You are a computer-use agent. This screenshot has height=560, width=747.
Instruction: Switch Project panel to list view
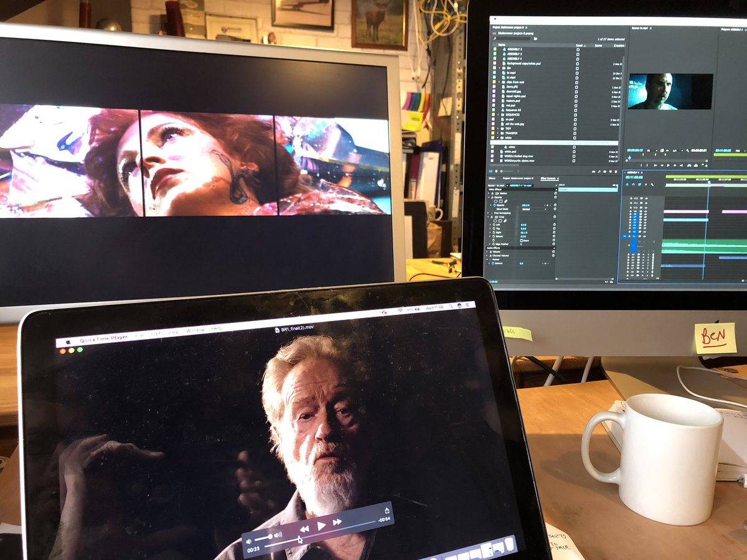tap(491, 171)
